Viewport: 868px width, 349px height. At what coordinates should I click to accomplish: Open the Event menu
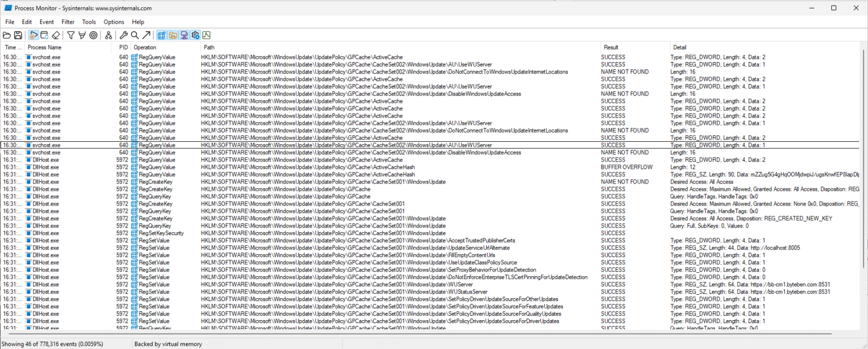46,21
